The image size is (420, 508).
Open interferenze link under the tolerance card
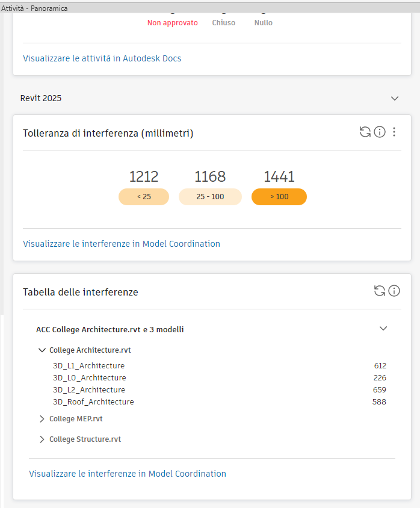tap(122, 244)
